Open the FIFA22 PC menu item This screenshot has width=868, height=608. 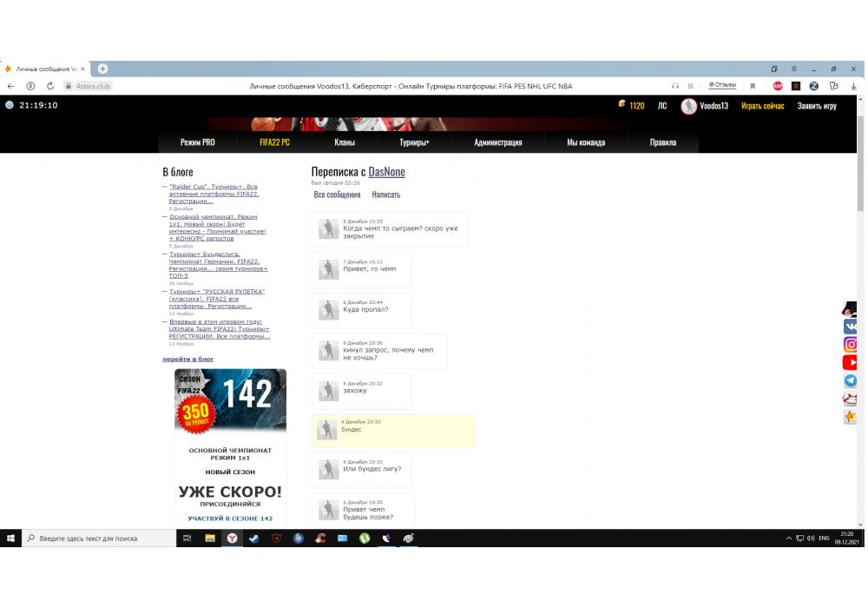coord(274,142)
